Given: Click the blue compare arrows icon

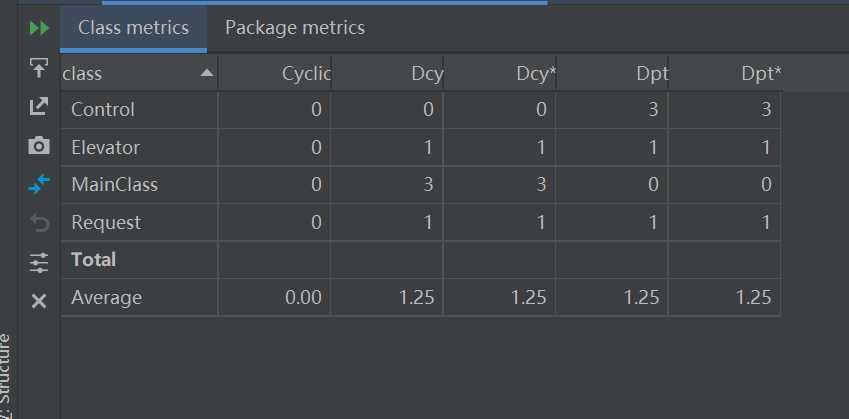Looking at the screenshot, I should pos(39,185).
